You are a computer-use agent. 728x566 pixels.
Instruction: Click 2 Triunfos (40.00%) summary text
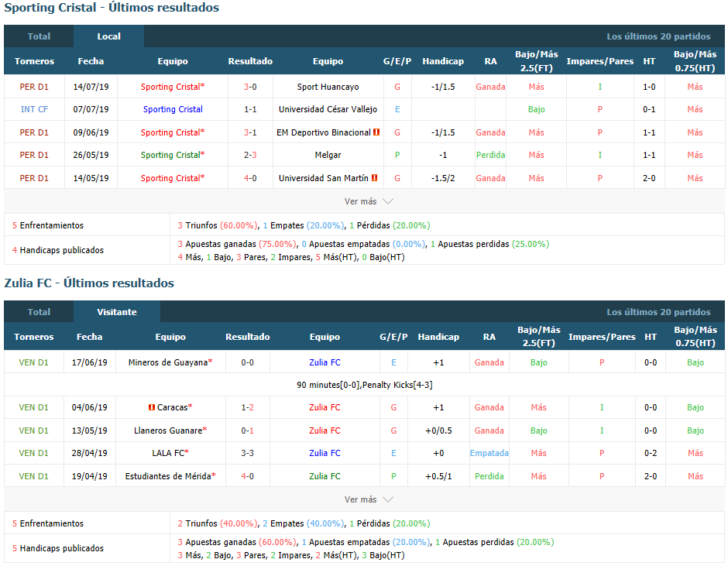click(x=218, y=523)
